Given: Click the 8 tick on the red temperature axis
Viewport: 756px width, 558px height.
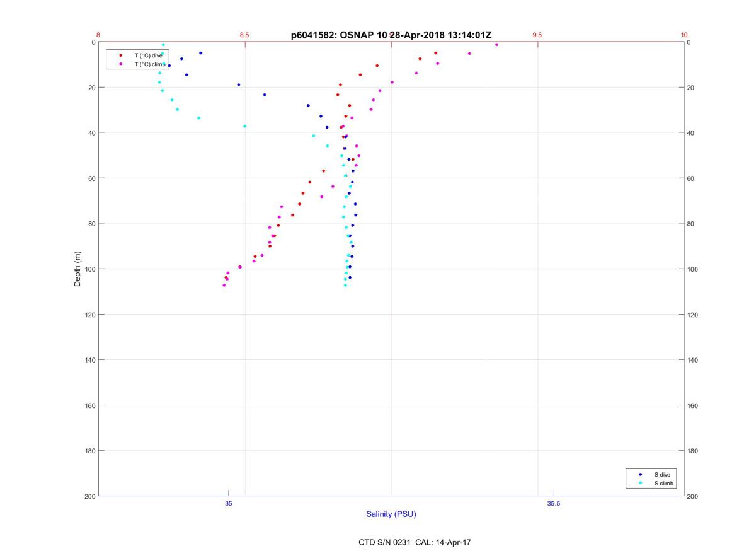Looking at the screenshot, I should click(98, 35).
